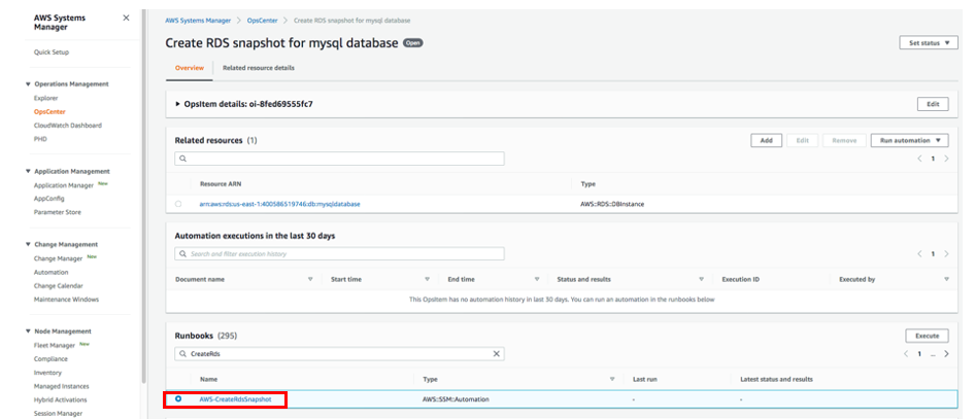Screen dimensions: 977x420
Task: Click Add in Related resources
Action: (x=766, y=141)
